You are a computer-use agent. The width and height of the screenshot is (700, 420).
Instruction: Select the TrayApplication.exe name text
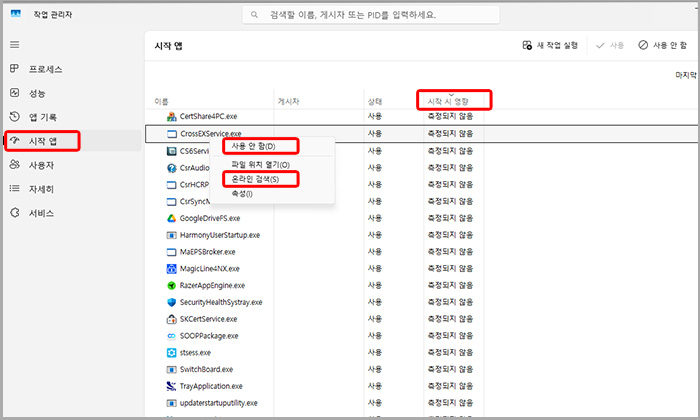click(211, 386)
